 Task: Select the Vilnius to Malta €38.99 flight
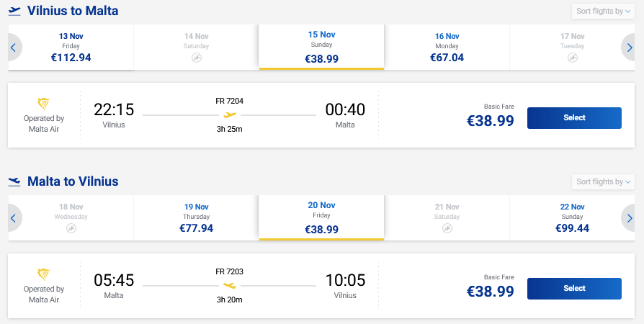[574, 118]
